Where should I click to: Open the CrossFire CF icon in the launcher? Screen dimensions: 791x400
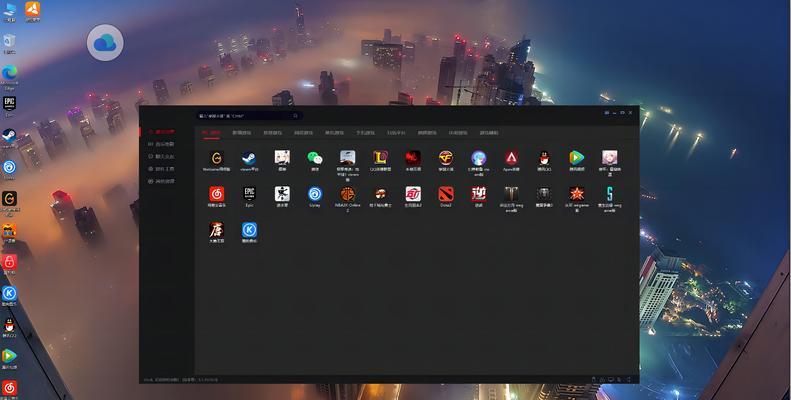point(445,158)
